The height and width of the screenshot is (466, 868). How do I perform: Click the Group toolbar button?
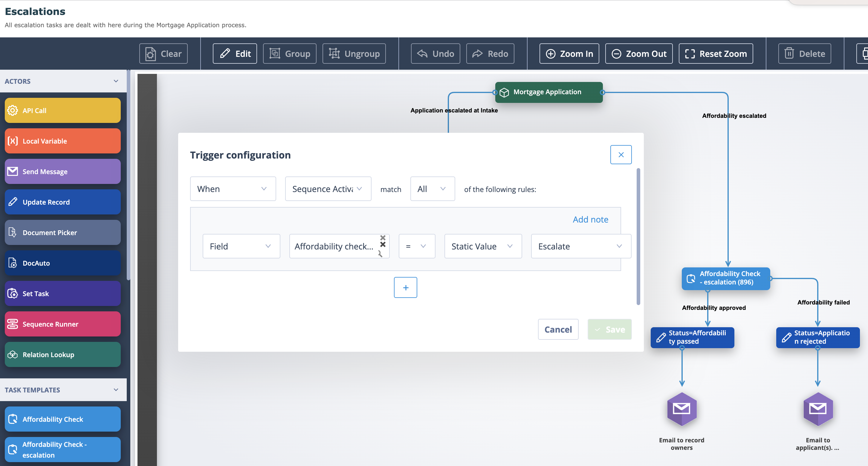290,54
